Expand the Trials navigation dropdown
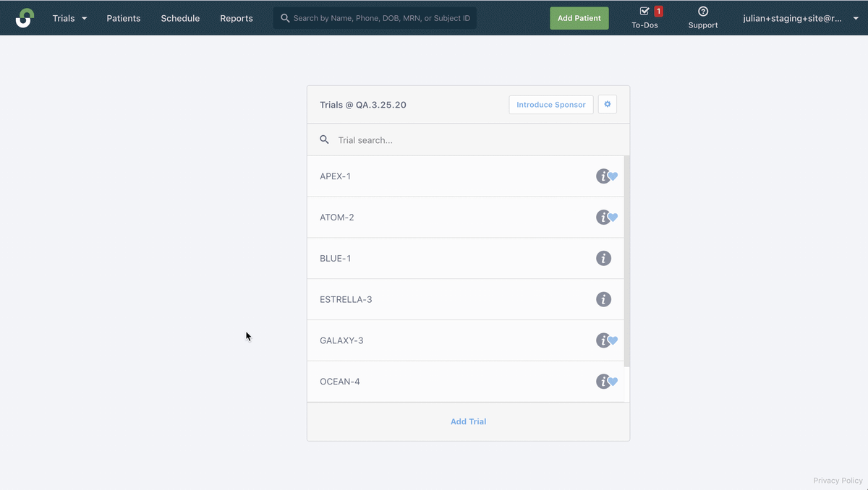Image resolution: width=868 pixels, height=490 pixels. coord(69,18)
